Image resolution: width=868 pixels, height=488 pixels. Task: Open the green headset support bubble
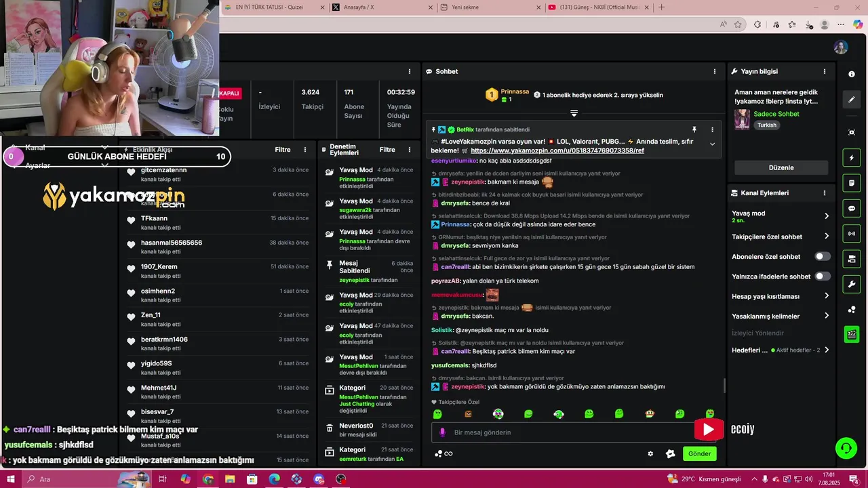[x=846, y=447]
